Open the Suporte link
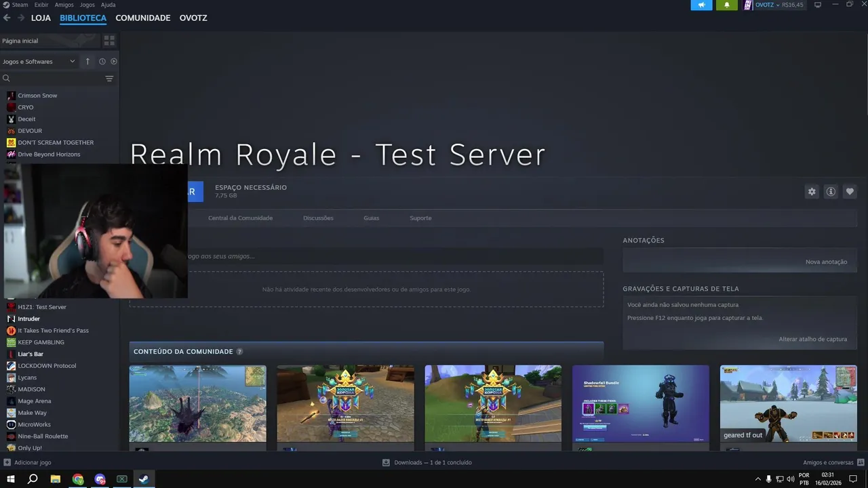 point(420,218)
